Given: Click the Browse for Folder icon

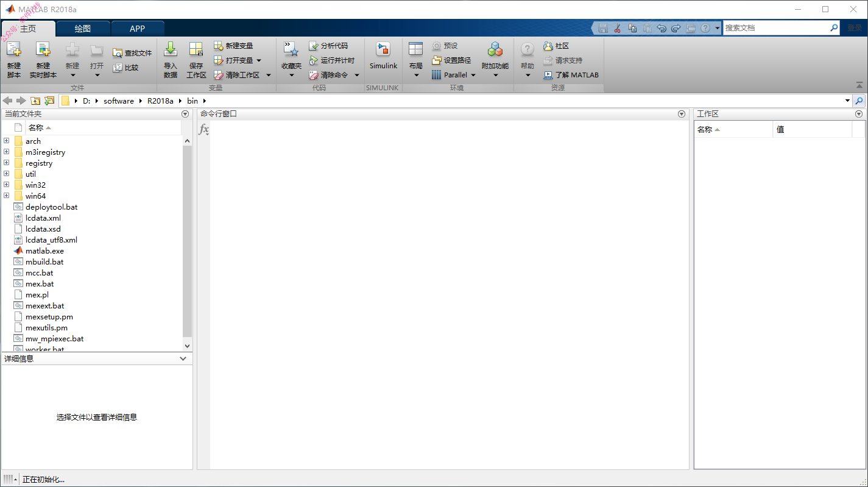Looking at the screenshot, I should coord(49,101).
